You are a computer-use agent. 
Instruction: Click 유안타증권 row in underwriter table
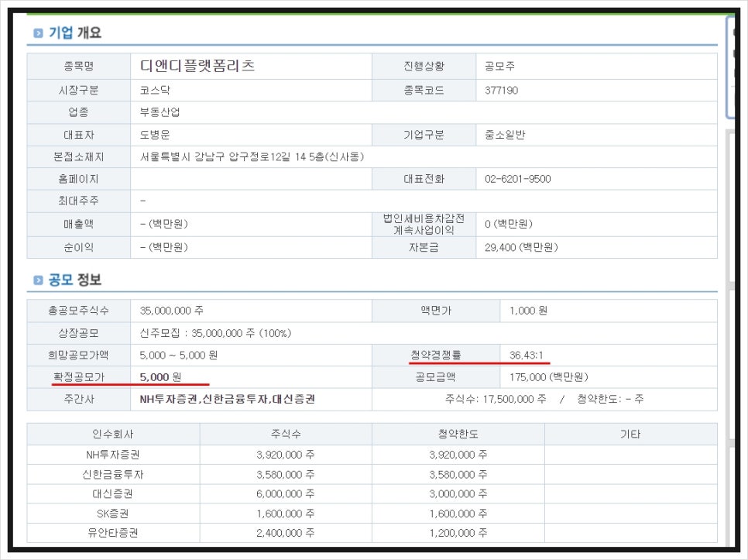[x=372, y=533]
